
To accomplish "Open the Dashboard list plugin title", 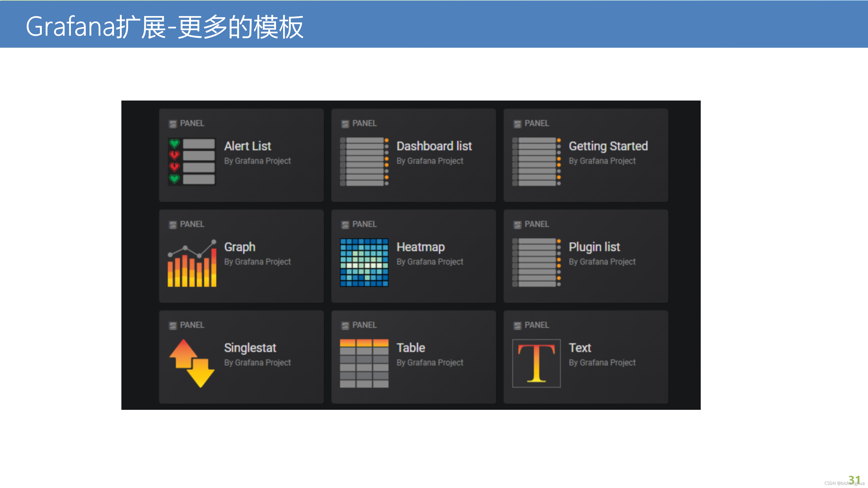I will (x=434, y=146).
